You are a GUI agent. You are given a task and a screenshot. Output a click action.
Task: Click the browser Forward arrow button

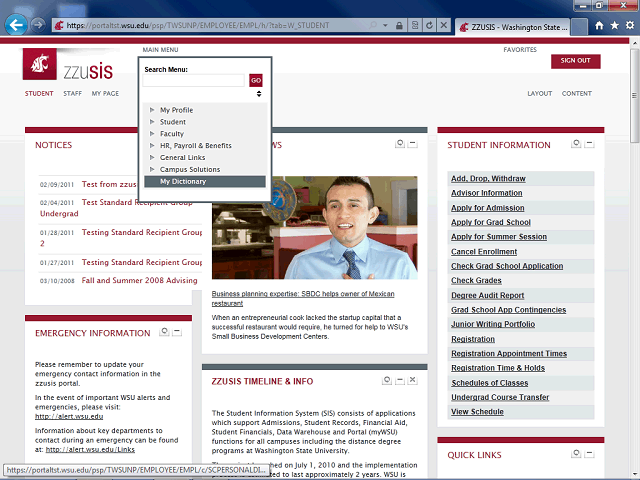[x=38, y=25]
